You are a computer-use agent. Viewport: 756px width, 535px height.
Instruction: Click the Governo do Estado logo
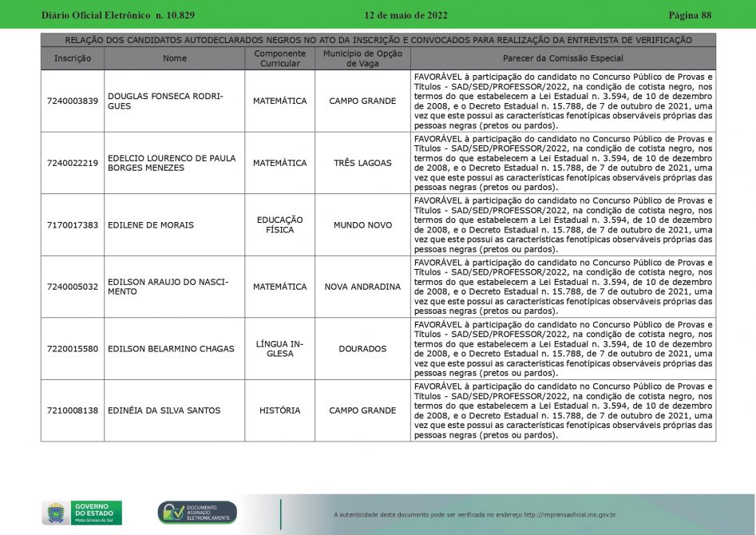[81, 512]
